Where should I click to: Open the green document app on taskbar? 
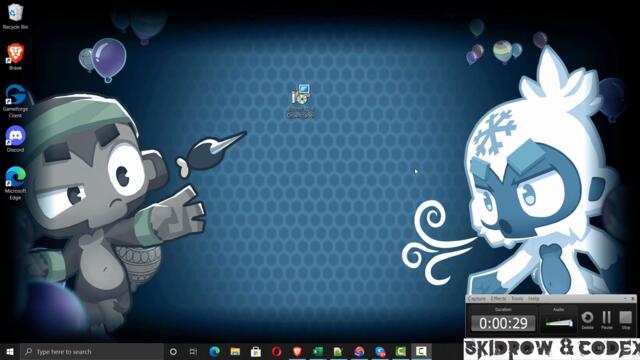tap(338, 351)
